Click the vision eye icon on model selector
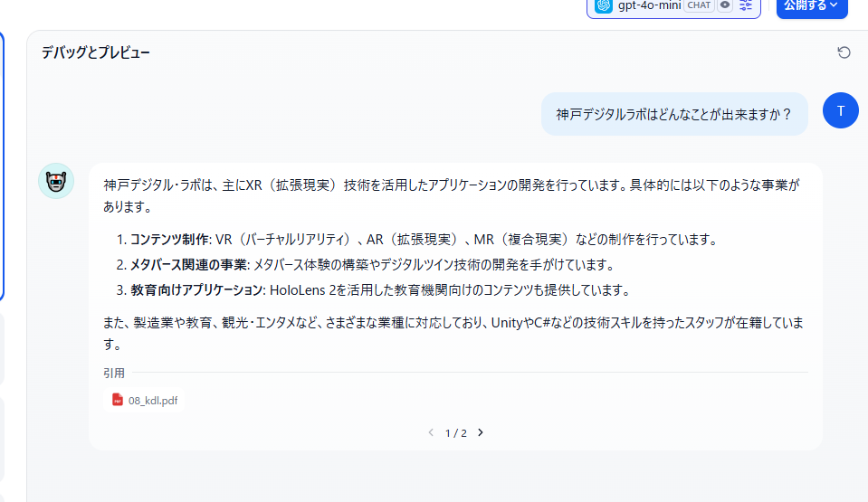 point(725,5)
